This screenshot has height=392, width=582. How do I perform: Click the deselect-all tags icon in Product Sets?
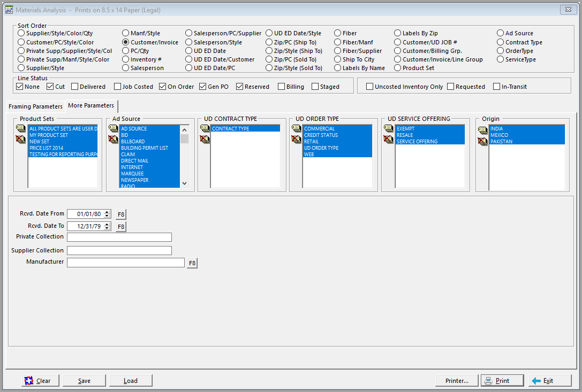[x=20, y=140]
